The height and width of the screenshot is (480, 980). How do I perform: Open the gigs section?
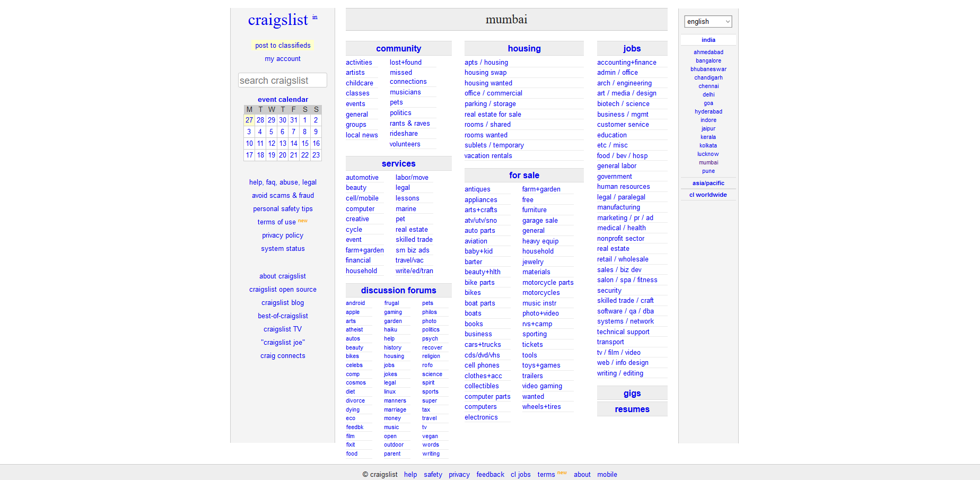632,393
